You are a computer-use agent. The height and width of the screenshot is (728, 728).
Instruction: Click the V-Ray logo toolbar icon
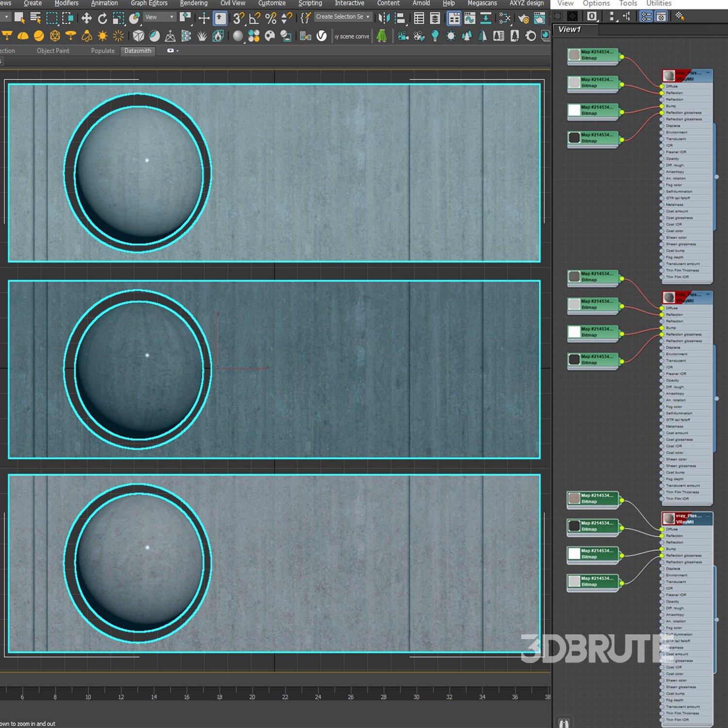click(x=321, y=36)
